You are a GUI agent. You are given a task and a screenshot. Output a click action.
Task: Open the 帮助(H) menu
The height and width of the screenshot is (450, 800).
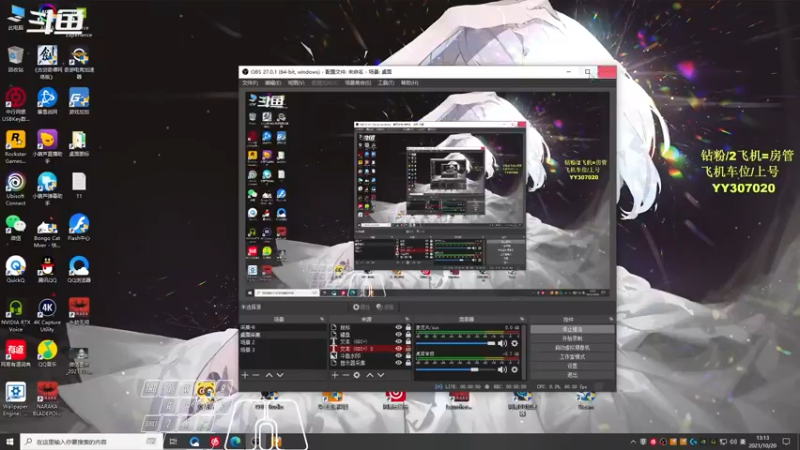(409, 83)
